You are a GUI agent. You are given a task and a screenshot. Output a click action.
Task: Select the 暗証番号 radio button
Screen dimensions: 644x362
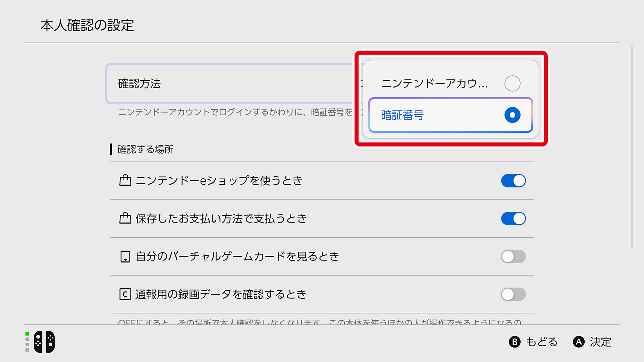(512, 115)
